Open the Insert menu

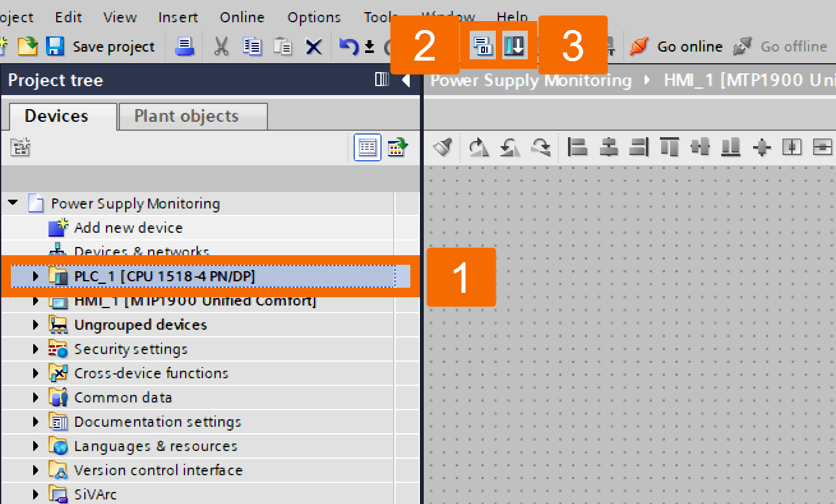(x=178, y=17)
